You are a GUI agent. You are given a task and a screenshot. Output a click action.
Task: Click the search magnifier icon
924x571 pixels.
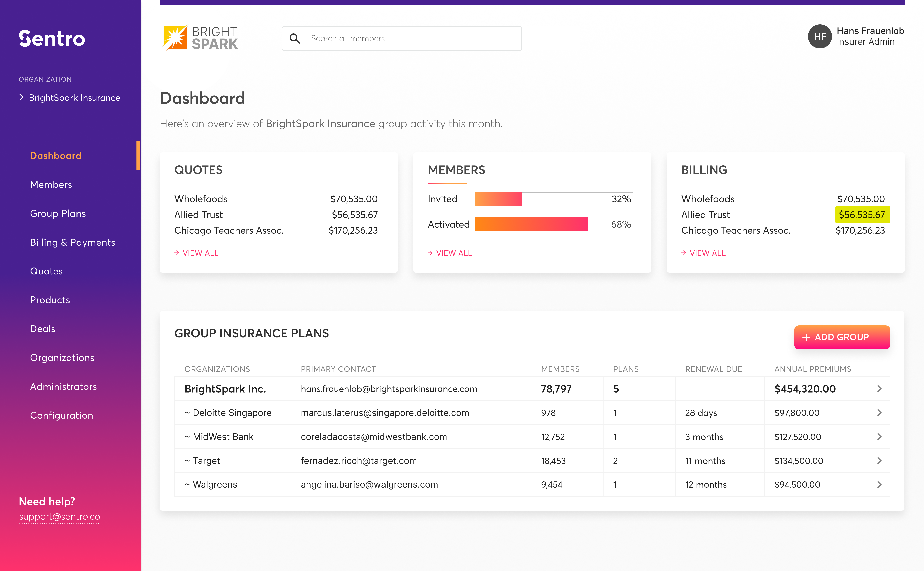(x=295, y=38)
